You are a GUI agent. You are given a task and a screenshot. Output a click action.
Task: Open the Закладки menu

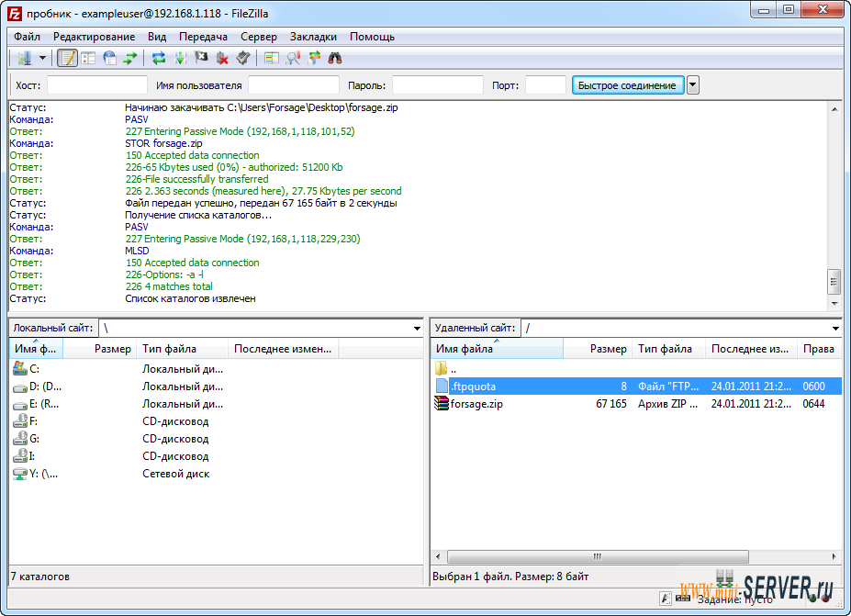click(x=313, y=37)
